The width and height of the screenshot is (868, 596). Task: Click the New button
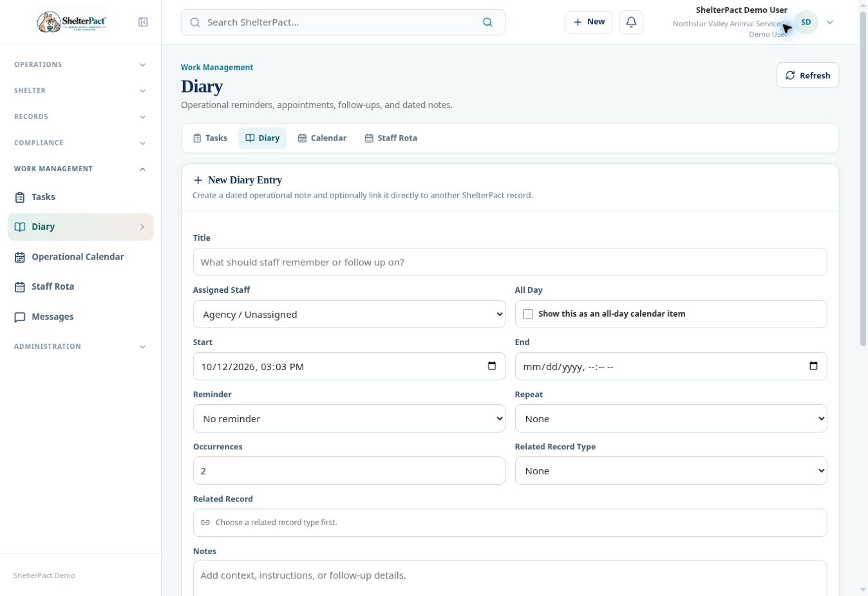point(589,22)
